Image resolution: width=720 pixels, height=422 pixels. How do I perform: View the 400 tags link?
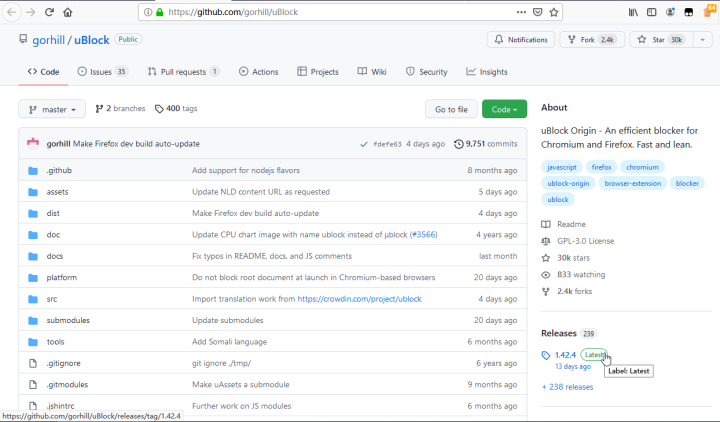click(x=176, y=109)
